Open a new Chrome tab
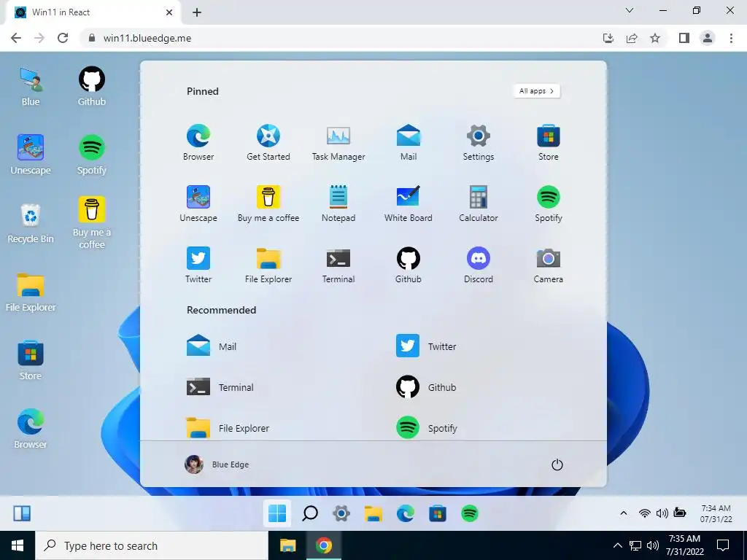 coord(197,12)
